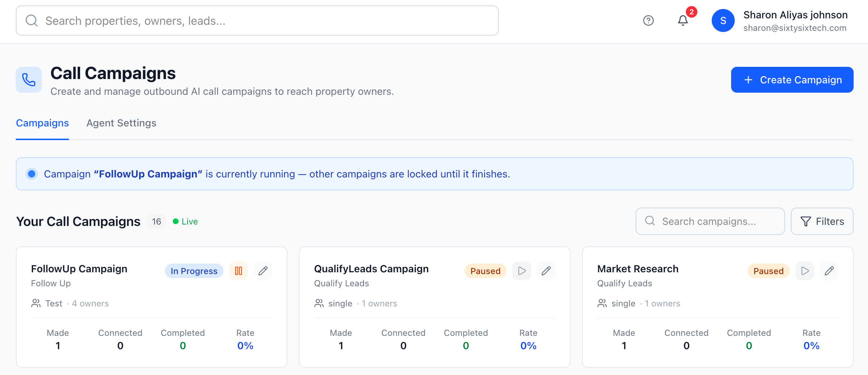Click bold "FollowUp Campaign" text in banner
The width and height of the screenshot is (868, 375).
(148, 174)
